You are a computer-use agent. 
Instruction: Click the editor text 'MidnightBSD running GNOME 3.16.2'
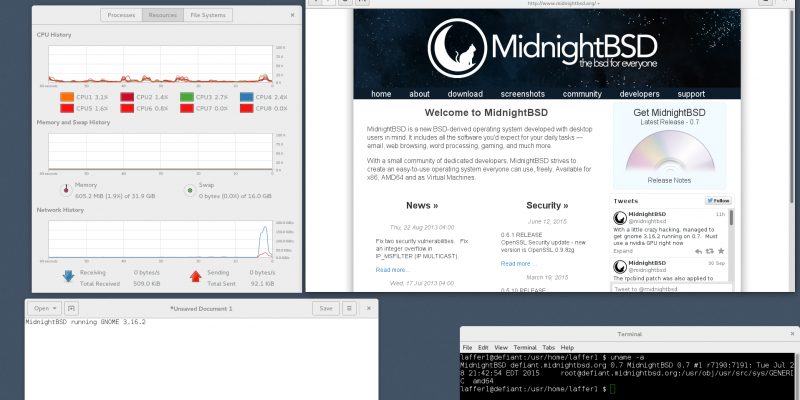(x=86, y=322)
